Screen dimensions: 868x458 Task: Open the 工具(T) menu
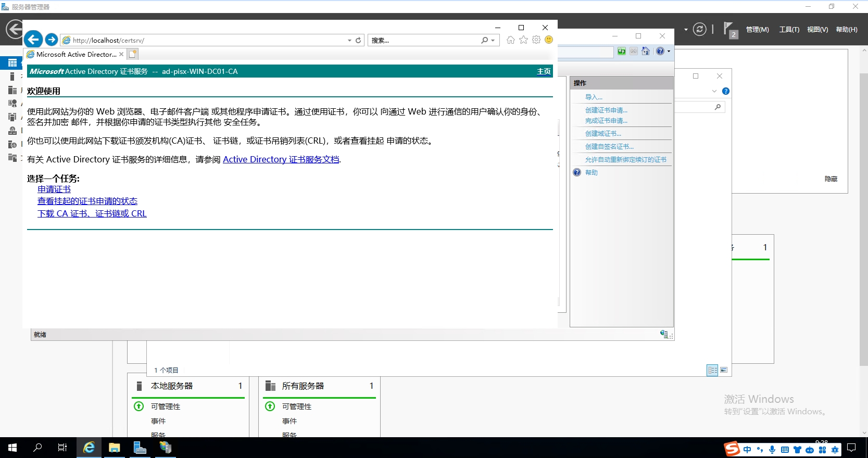pos(789,30)
